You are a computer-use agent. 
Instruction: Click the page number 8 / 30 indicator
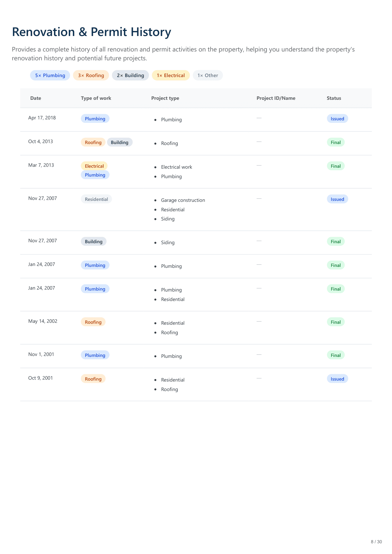point(376,542)
